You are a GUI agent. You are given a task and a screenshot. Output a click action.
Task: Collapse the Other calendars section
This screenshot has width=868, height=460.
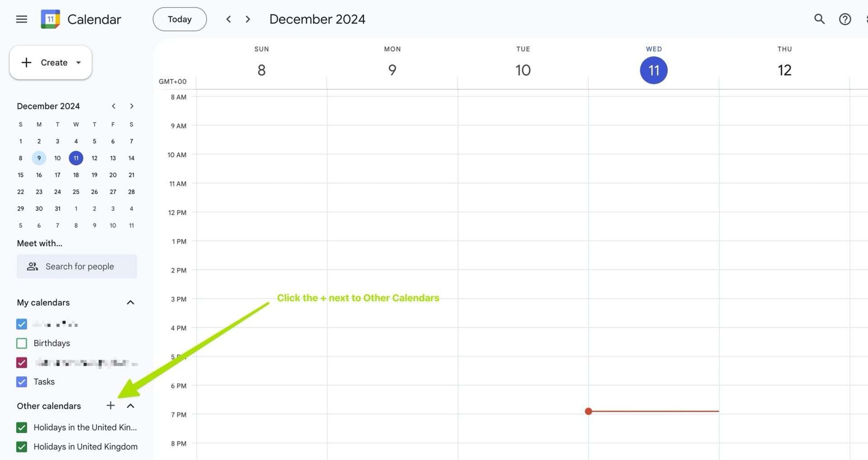130,405
